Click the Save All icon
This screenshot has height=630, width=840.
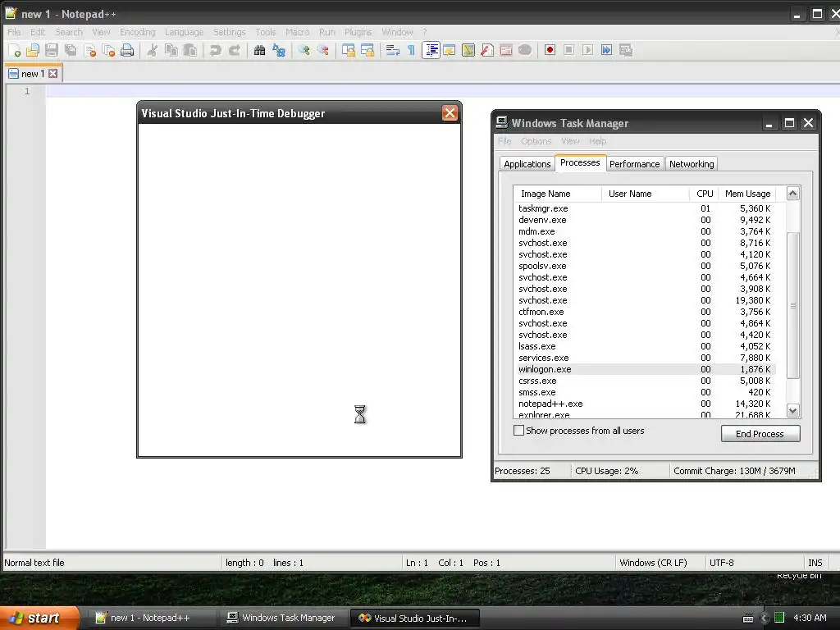click(x=71, y=50)
